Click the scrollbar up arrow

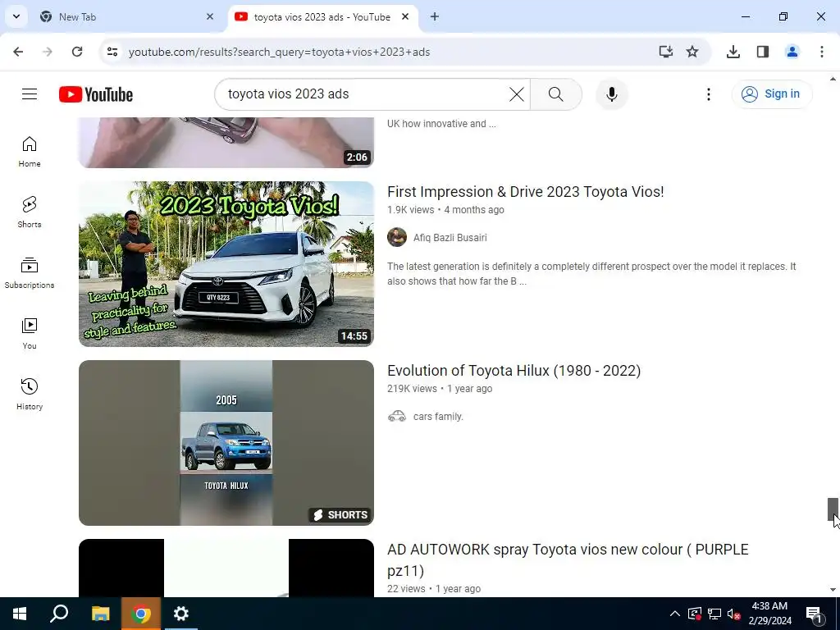click(x=833, y=79)
